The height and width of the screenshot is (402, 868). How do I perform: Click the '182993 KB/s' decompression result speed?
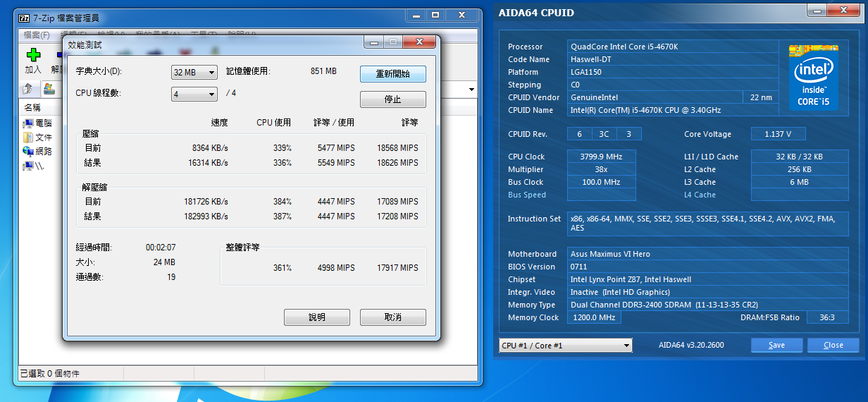(206, 216)
